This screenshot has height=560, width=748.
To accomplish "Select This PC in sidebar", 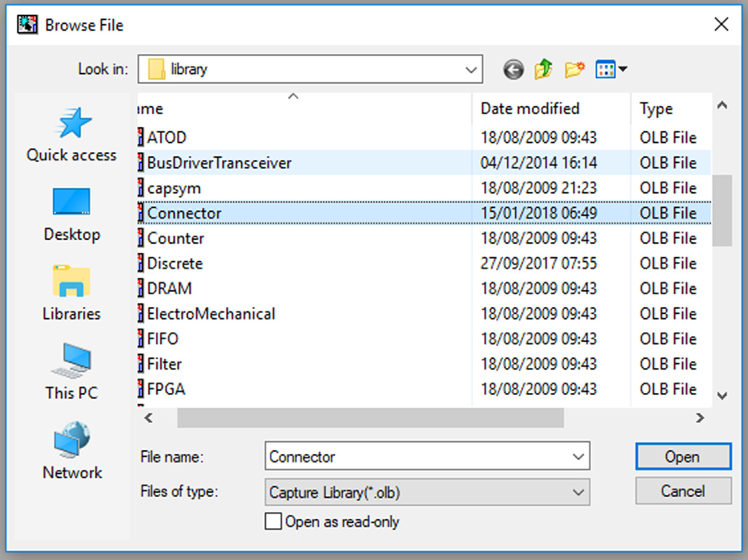I will [72, 373].
